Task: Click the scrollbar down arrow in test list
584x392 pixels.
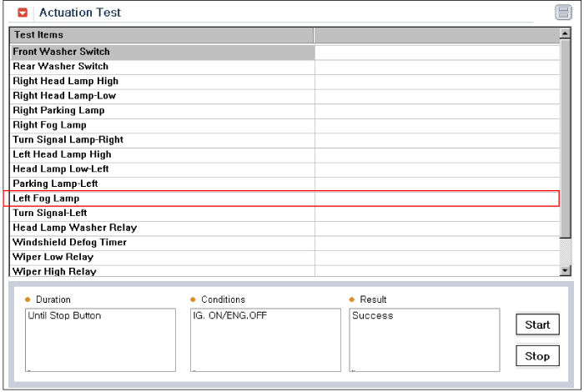Action: (x=565, y=270)
